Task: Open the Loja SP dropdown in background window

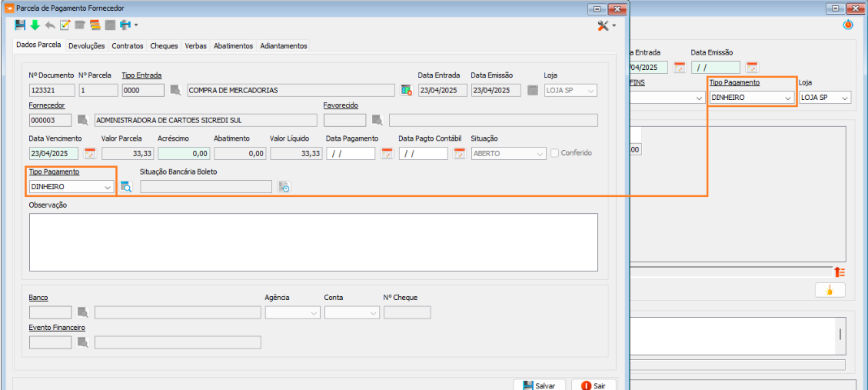Action: click(x=844, y=98)
